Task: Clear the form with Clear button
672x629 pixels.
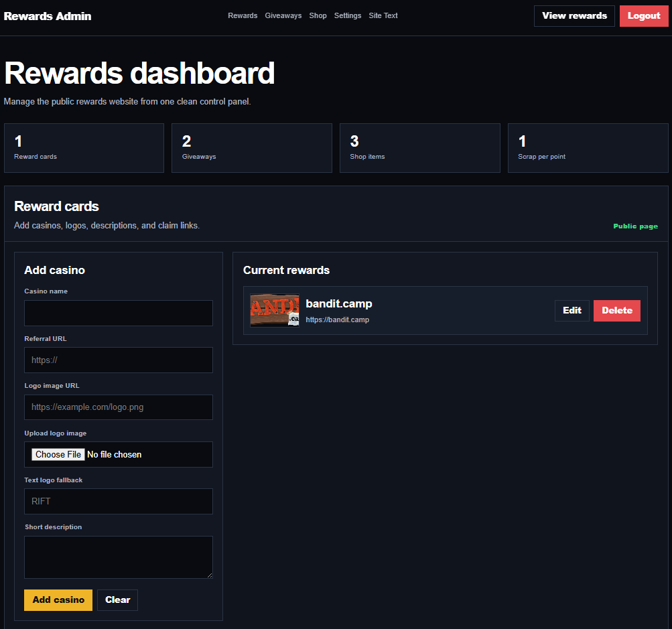Action: click(x=117, y=600)
